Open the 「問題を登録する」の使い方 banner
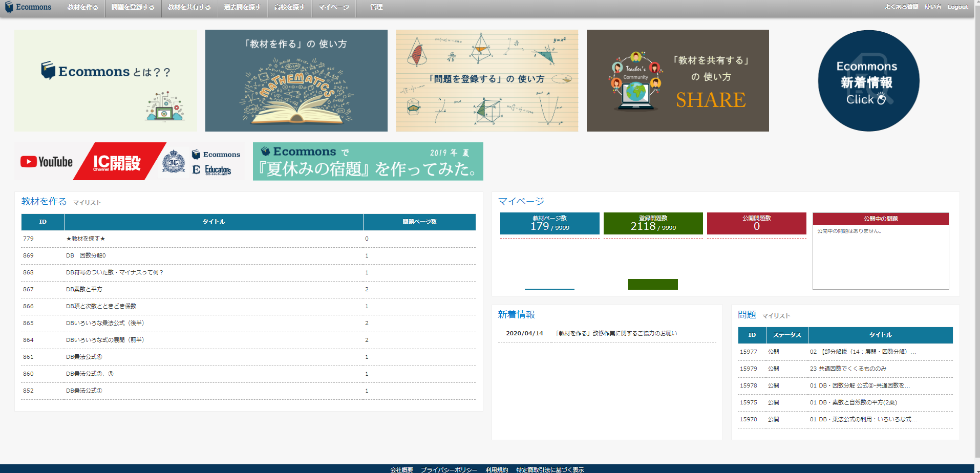Viewport: 980px width, 473px height. pos(487,80)
